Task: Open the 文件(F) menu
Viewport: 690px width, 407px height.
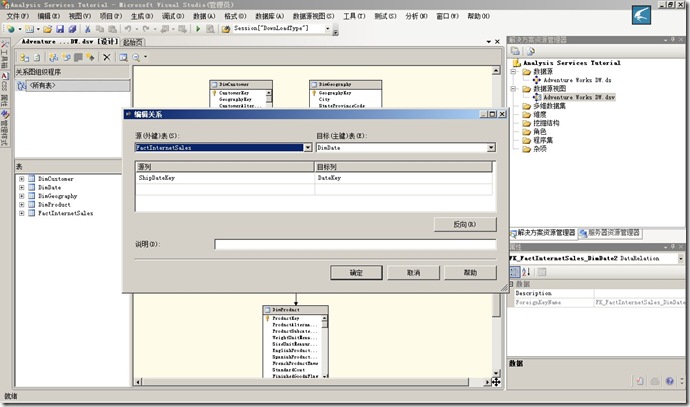Action: 17,16
